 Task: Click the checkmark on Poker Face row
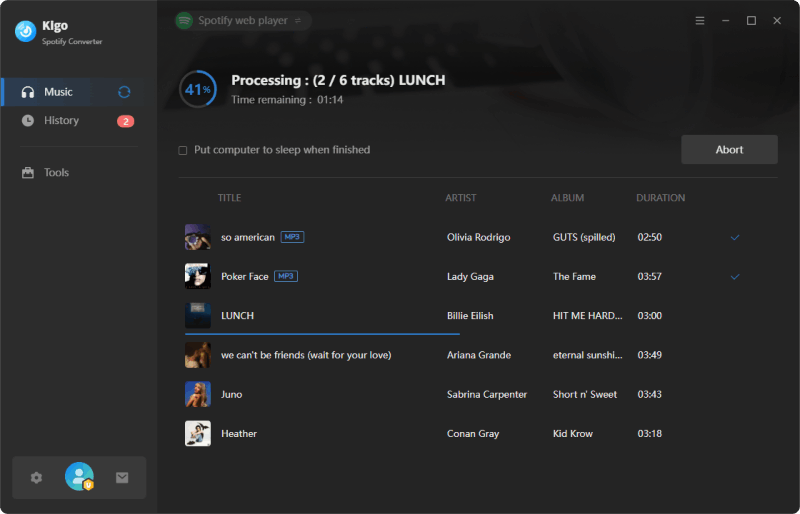(x=735, y=277)
